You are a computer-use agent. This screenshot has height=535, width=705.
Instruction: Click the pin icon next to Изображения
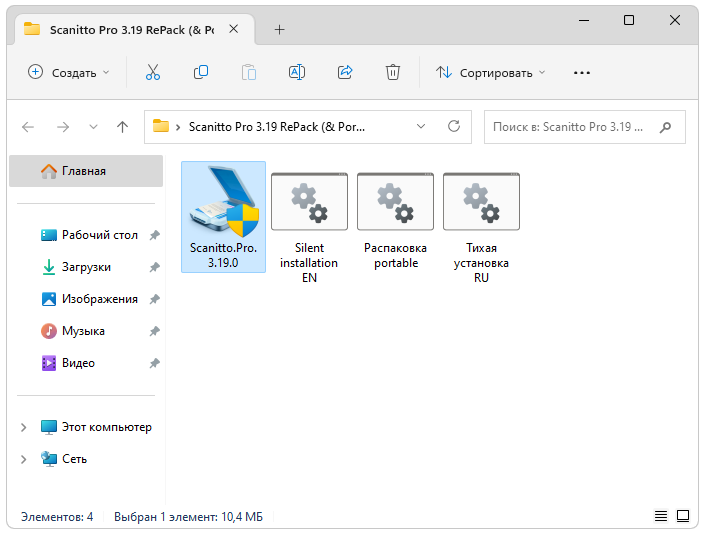[x=155, y=299]
